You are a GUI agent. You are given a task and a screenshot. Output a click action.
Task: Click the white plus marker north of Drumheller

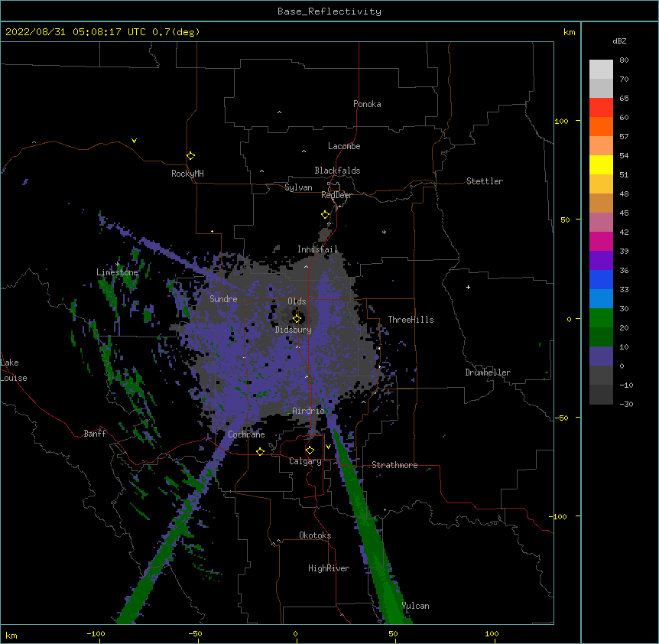[x=468, y=287]
